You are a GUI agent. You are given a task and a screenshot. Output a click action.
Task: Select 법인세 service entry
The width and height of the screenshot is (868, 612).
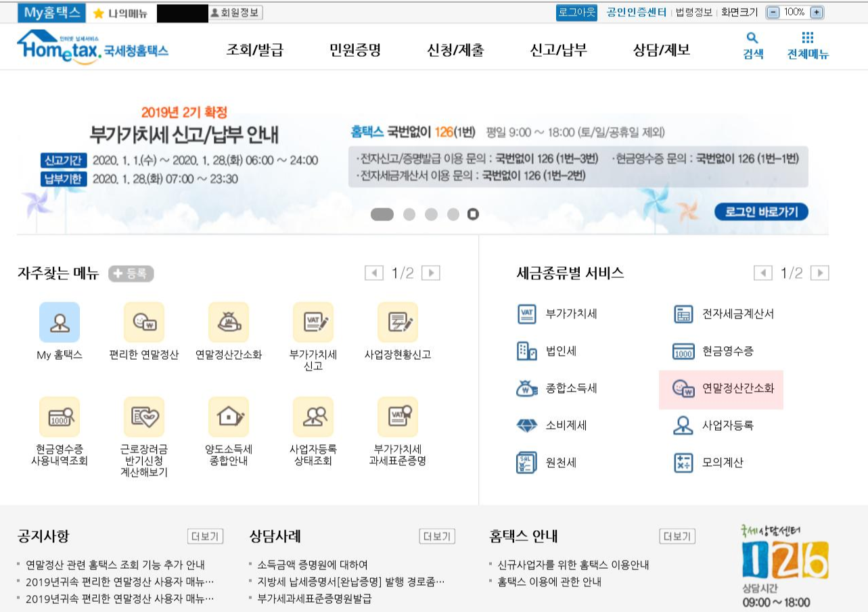[x=547, y=351]
